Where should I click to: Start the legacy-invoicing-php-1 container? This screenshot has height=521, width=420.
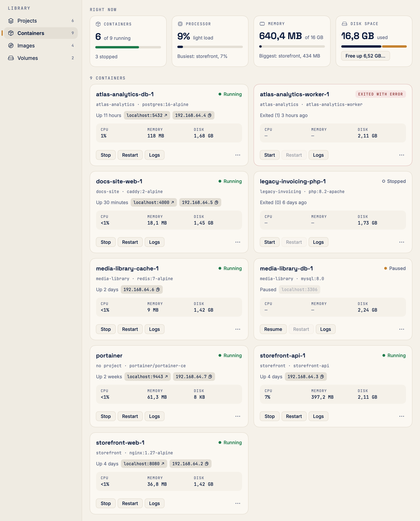[x=269, y=242]
